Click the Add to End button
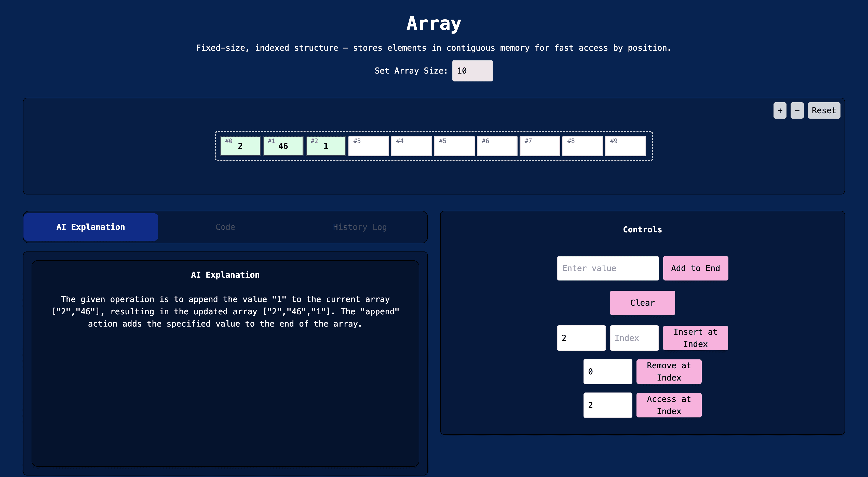Screen dimensions: 868x477 click(696, 268)
